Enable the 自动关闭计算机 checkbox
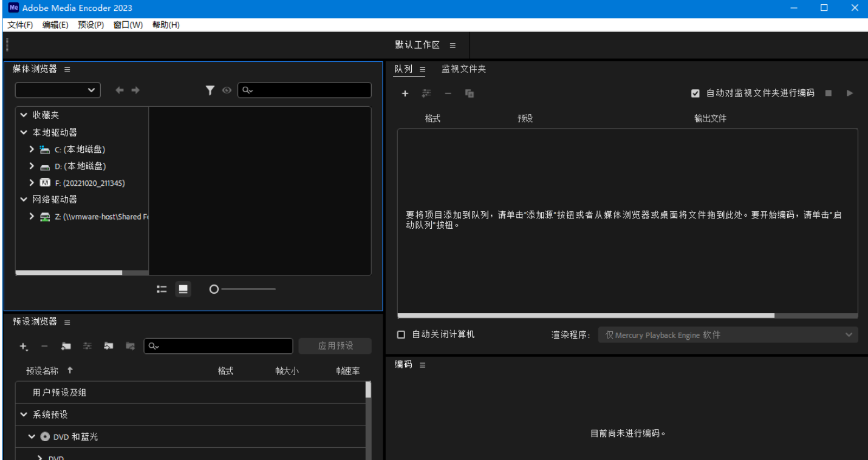868x460 pixels. 401,334
